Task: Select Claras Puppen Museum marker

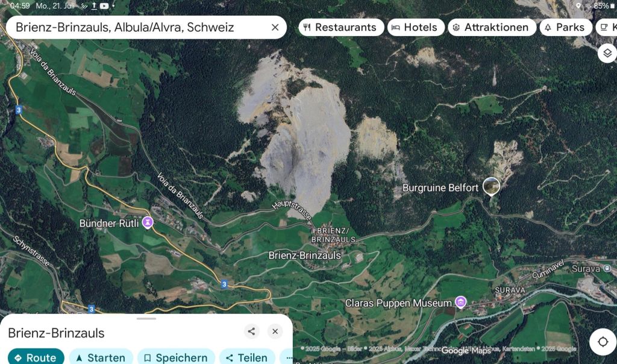Action: (460, 302)
